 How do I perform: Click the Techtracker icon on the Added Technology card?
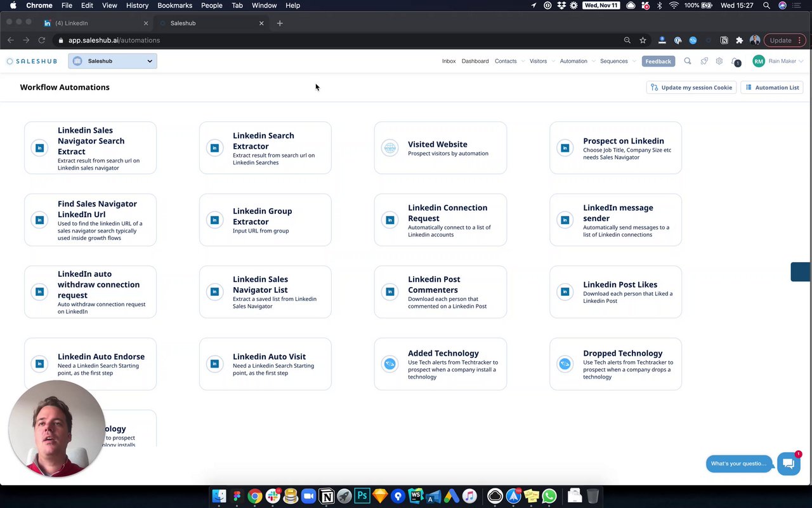tap(390, 364)
